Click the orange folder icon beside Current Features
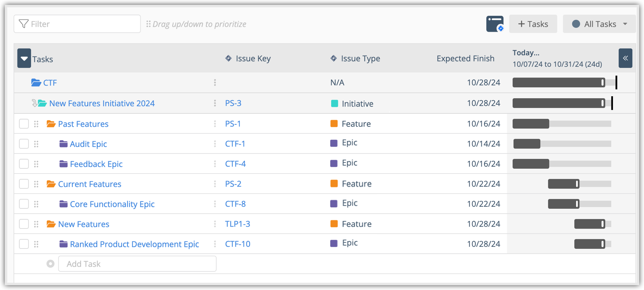Image resolution: width=644 pixels, height=290 pixels. pos(51,184)
